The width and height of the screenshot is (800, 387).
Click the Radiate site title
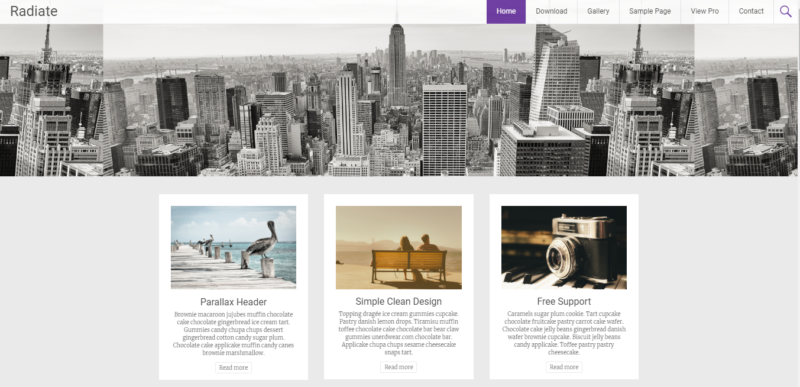click(x=34, y=11)
